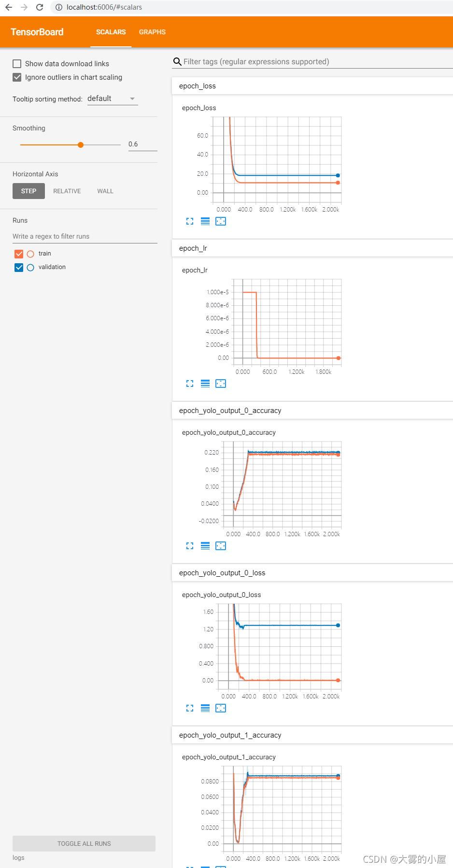Viewport: 453px width, 868px height.
Task: Enable Show data download links checkbox
Action: (17, 64)
